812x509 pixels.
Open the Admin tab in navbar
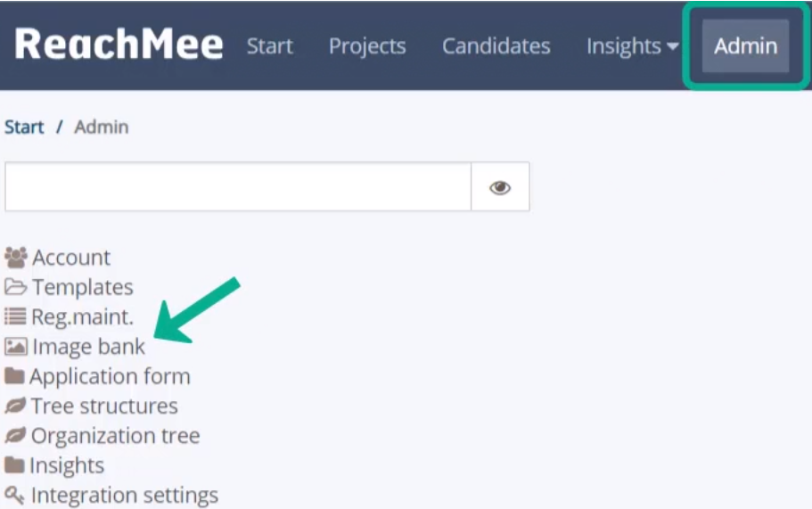pyautogui.click(x=746, y=46)
